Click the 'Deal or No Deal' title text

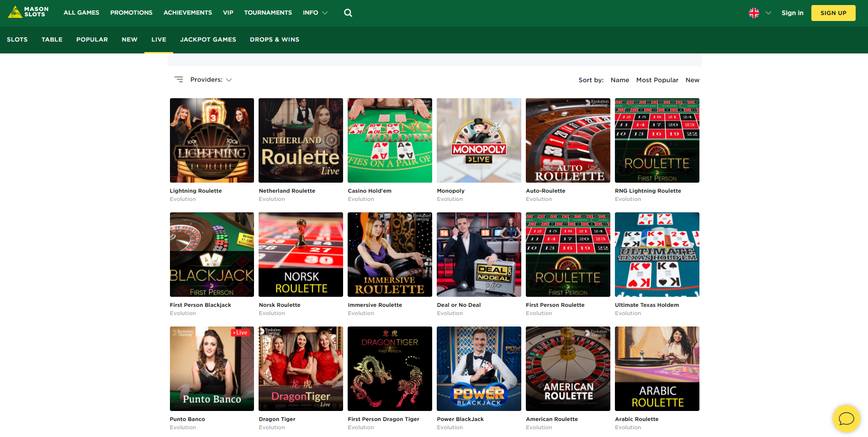[459, 305]
